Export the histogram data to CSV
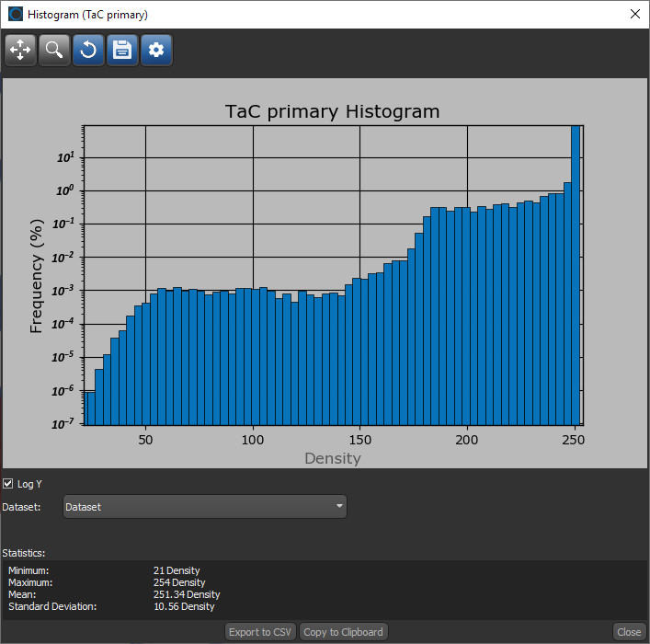This screenshot has width=650, height=644. (x=260, y=632)
